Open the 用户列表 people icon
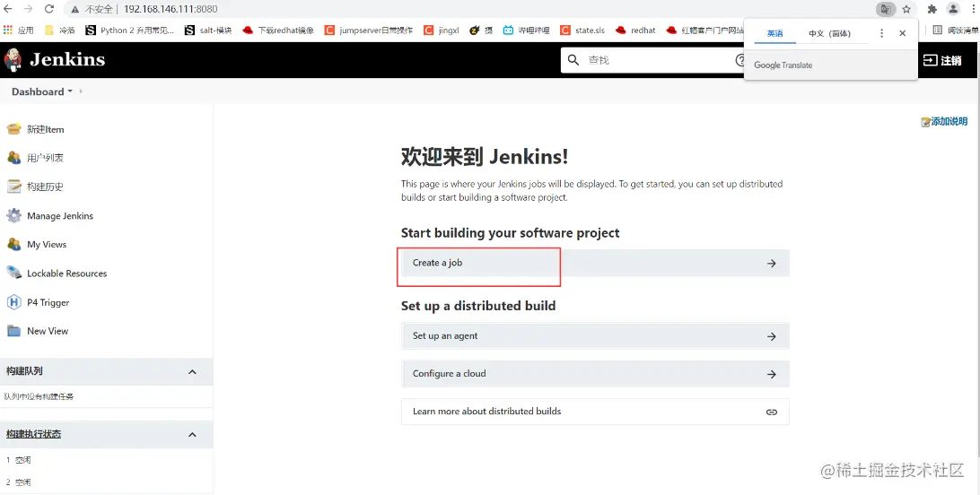Image resolution: width=980 pixels, height=495 pixels. click(13, 158)
